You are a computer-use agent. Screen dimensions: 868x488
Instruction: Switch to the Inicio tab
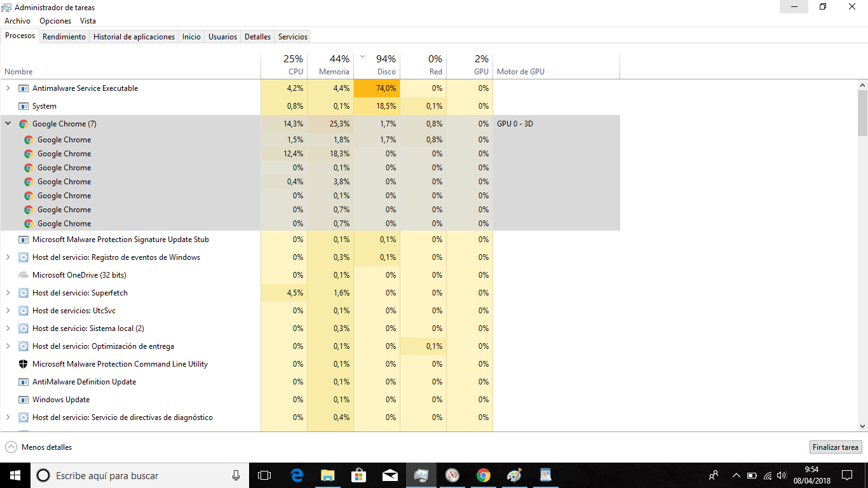(x=191, y=37)
